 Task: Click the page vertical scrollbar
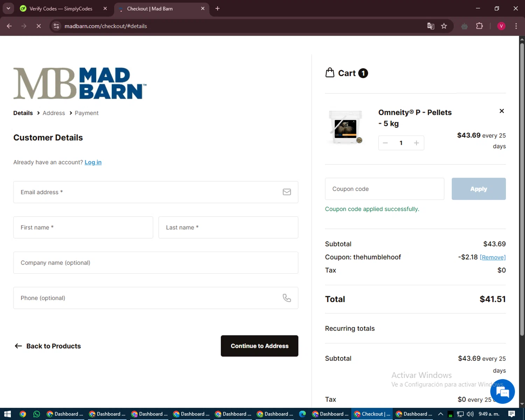(x=522, y=189)
